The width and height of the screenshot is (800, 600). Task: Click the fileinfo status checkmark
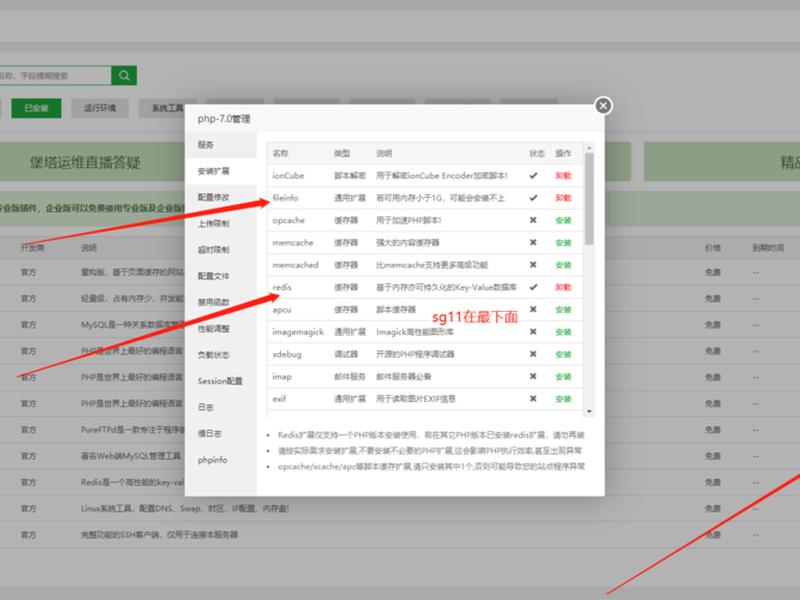[x=533, y=198]
